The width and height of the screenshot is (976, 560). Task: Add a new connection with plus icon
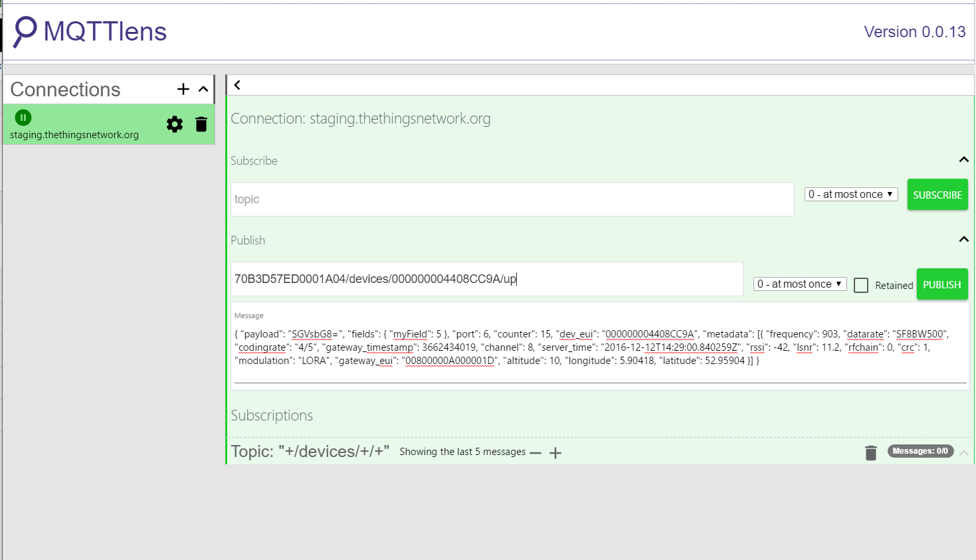coord(183,89)
